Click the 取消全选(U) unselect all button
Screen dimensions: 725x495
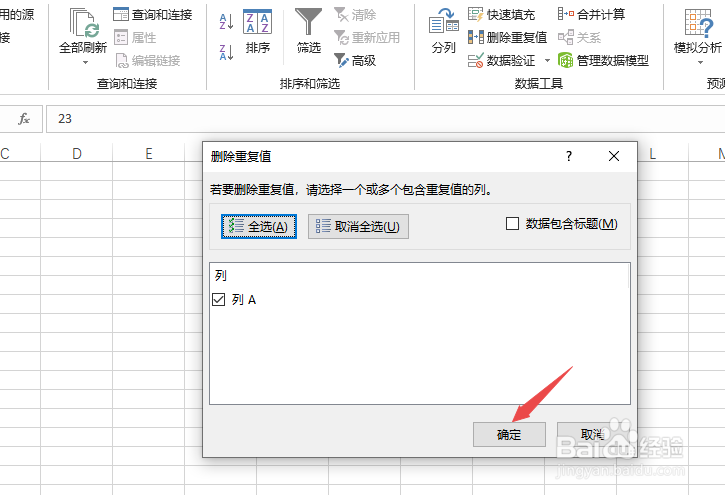click(x=358, y=226)
